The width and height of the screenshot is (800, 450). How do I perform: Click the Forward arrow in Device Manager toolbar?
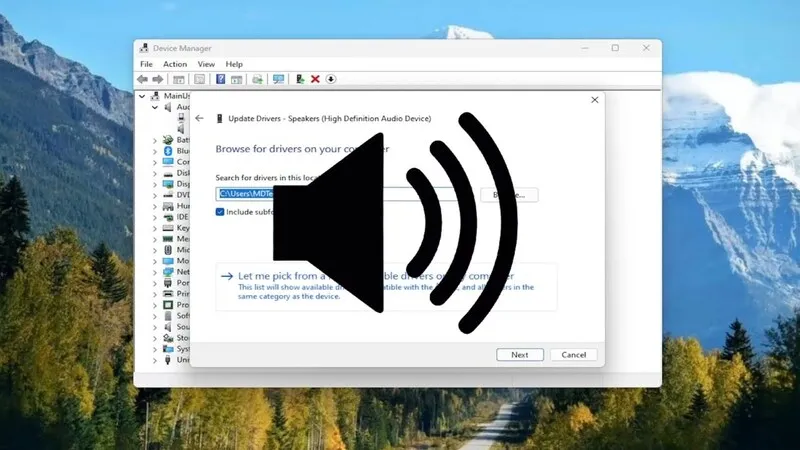coord(157,79)
